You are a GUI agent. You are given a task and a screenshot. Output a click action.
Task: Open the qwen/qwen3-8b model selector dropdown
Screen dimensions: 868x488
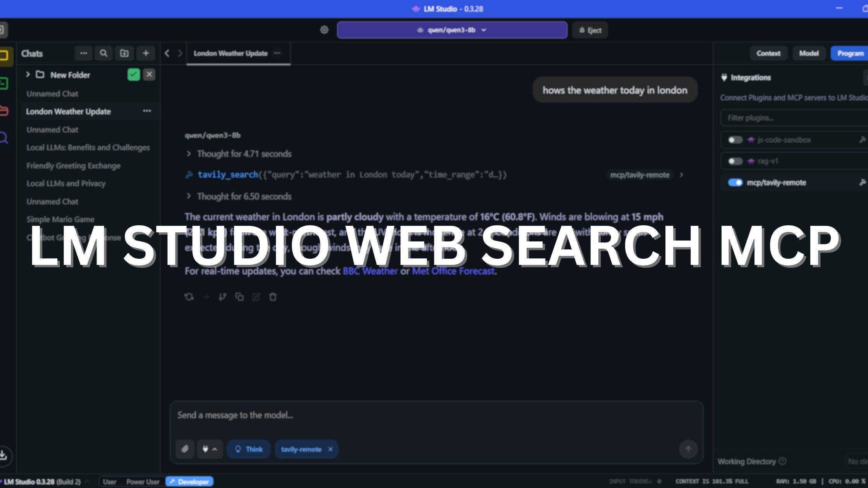click(451, 30)
